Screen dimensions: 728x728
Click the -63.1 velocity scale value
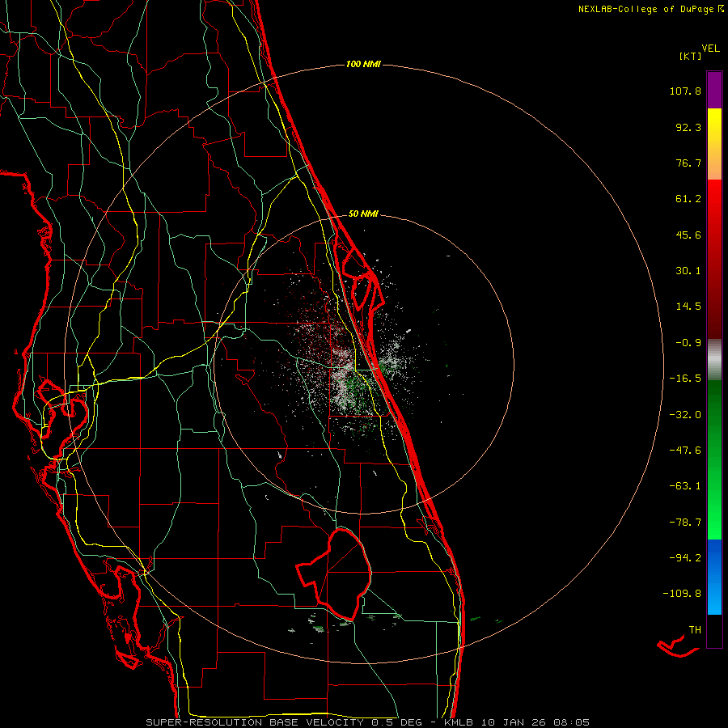coord(685,486)
